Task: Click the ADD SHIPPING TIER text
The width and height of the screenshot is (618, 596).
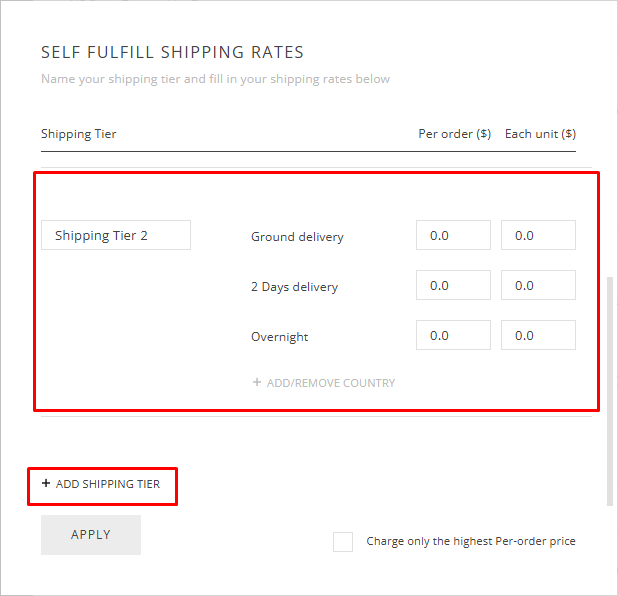Action: point(108,484)
